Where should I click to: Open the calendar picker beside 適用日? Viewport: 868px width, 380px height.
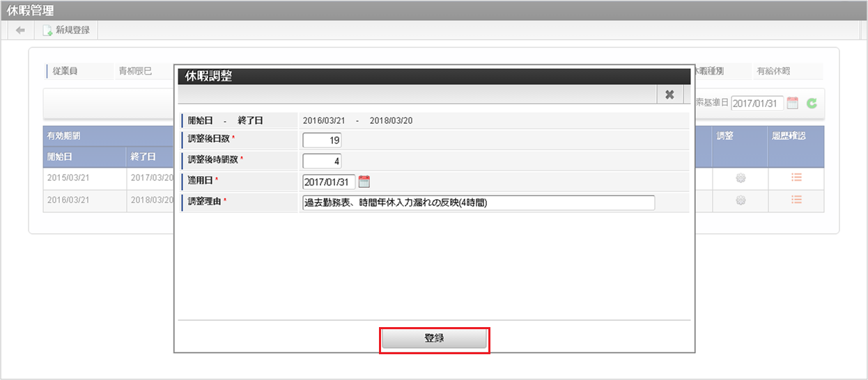[x=364, y=182]
